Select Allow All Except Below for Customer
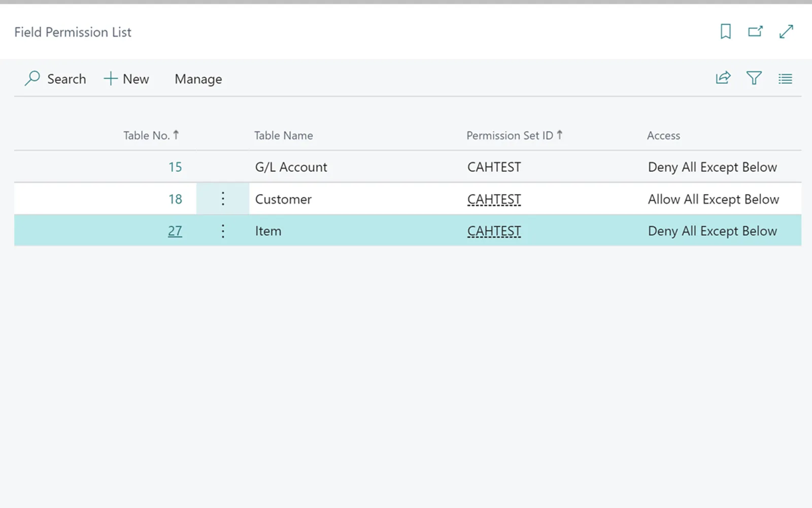 714,199
